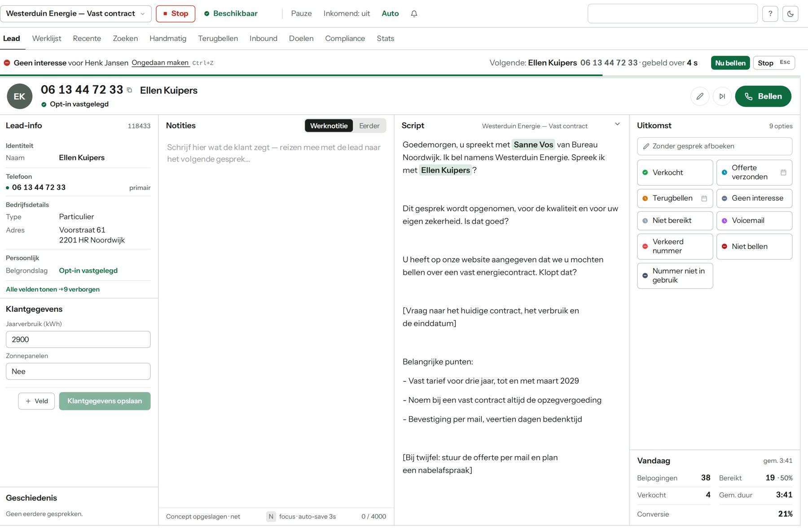
Task: Choose Nummer niet in gebruik outcome
Action: click(675, 275)
